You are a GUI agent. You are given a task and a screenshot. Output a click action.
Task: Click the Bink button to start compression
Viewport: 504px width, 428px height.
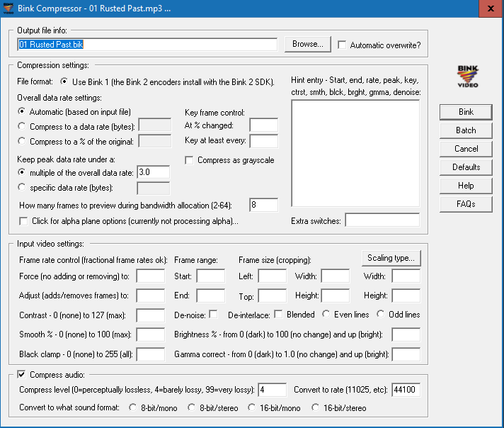coord(466,112)
